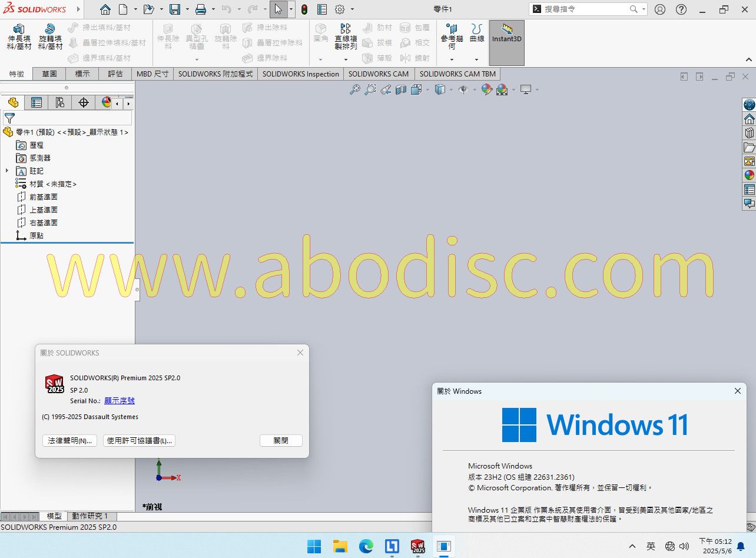This screenshot has height=558, width=756.
Task: Click the Section View icon
Action: pyautogui.click(x=400, y=89)
